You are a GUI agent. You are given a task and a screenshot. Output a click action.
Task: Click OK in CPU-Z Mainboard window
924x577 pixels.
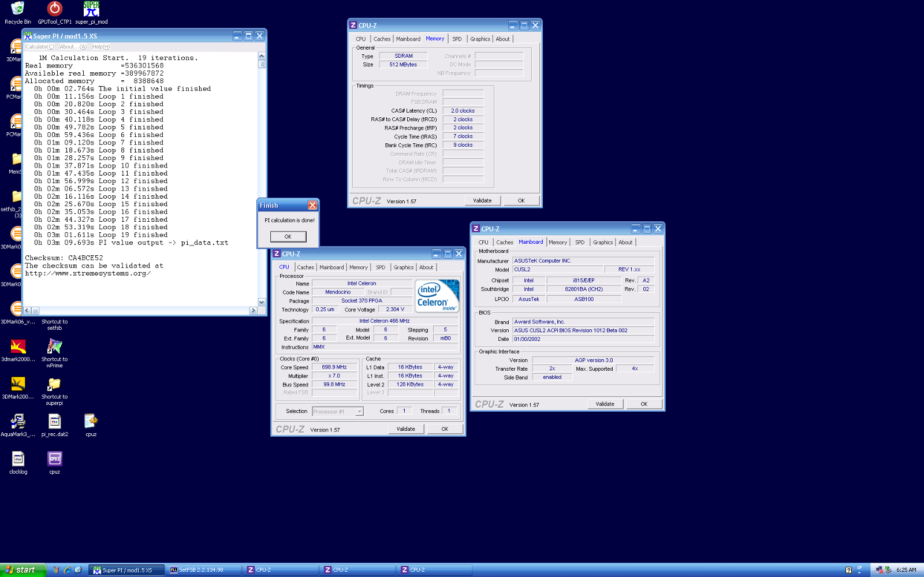click(x=644, y=404)
